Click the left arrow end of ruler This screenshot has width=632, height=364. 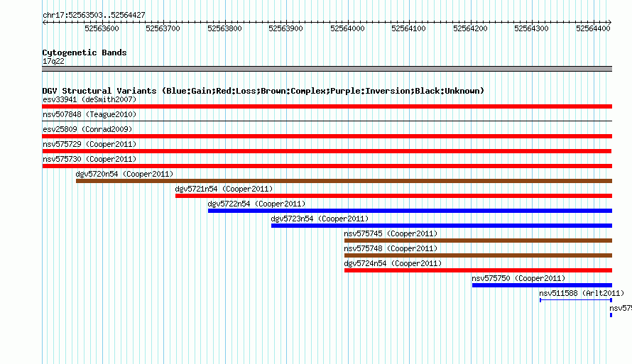click(x=44, y=22)
